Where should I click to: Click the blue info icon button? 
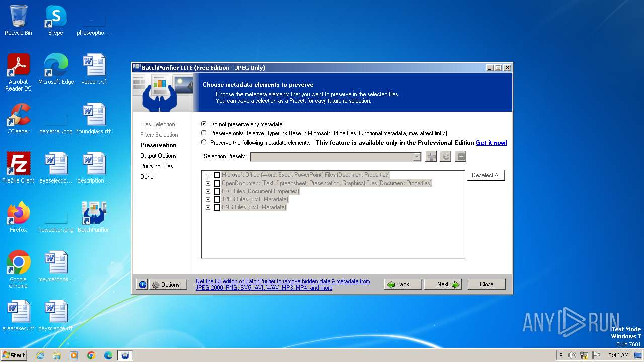[142, 285]
